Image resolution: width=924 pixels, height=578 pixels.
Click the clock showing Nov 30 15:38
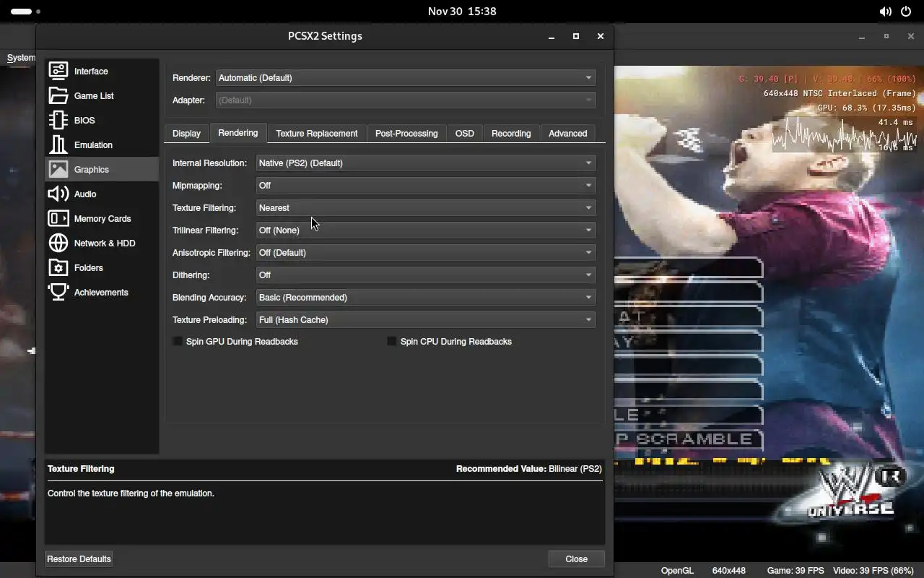[462, 12]
